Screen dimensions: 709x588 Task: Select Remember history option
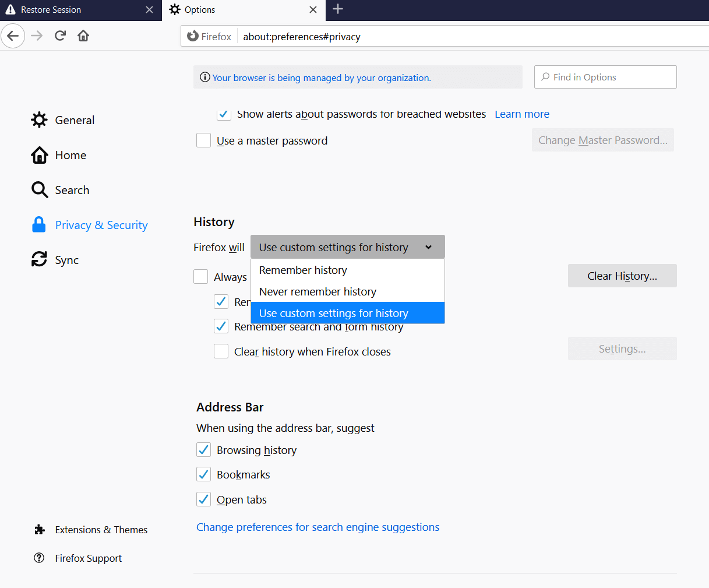pyautogui.click(x=348, y=270)
